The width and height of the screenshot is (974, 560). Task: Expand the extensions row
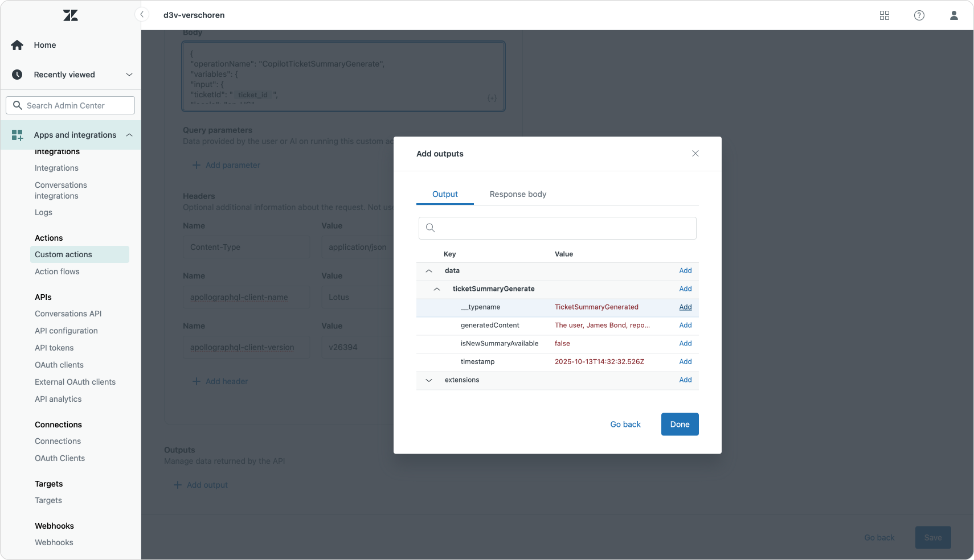429,380
